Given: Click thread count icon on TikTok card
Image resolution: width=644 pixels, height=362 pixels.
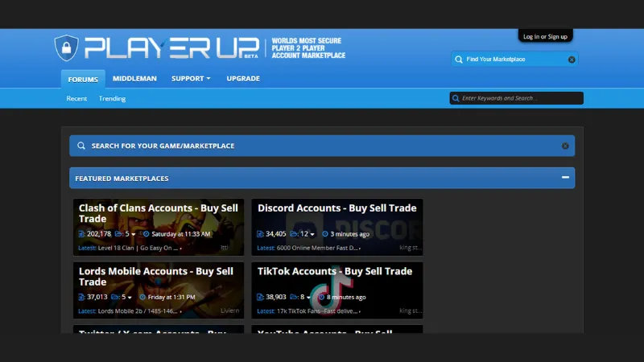Looking at the screenshot, I should click(x=260, y=297).
